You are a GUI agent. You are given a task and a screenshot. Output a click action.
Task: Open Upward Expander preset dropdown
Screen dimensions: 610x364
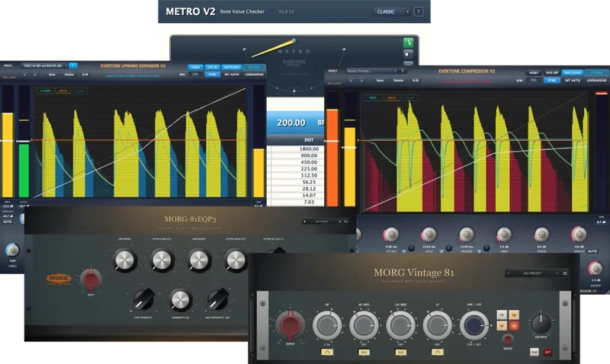coord(44,65)
